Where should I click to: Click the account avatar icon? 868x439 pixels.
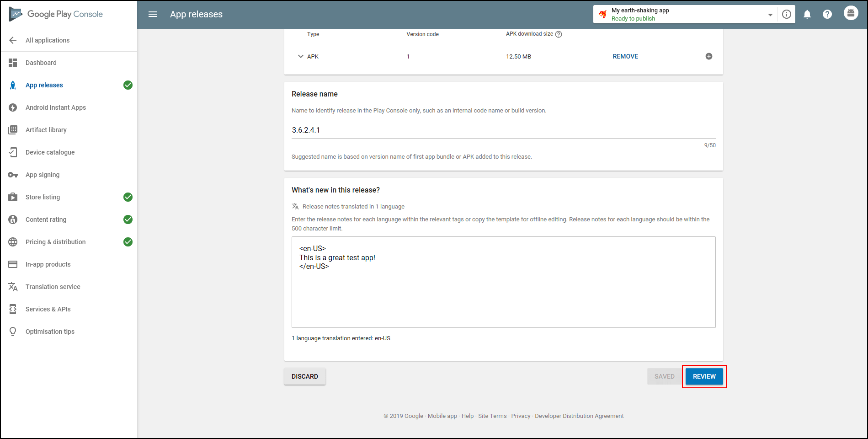851,13
